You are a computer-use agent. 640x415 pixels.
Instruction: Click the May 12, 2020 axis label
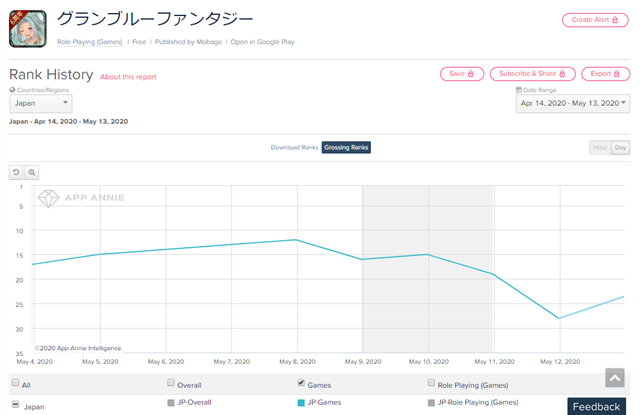click(560, 362)
